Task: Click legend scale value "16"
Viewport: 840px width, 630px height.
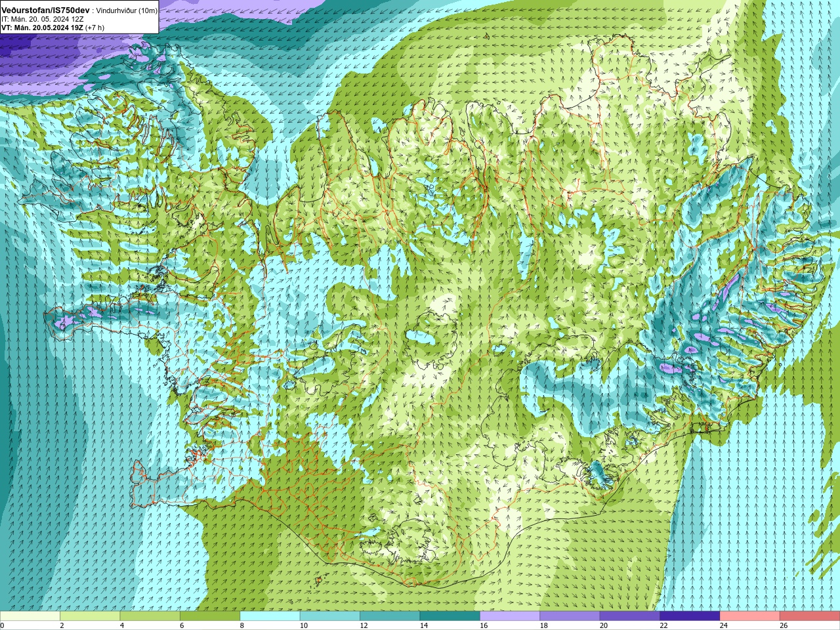Action: (x=484, y=625)
